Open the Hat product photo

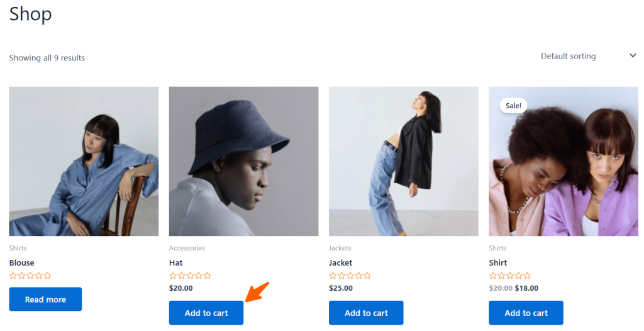click(243, 161)
